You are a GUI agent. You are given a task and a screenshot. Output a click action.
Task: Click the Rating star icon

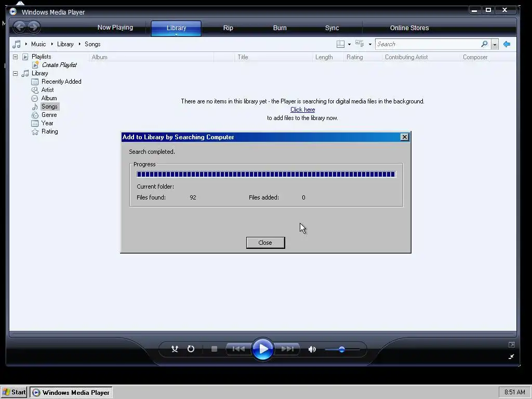point(35,131)
